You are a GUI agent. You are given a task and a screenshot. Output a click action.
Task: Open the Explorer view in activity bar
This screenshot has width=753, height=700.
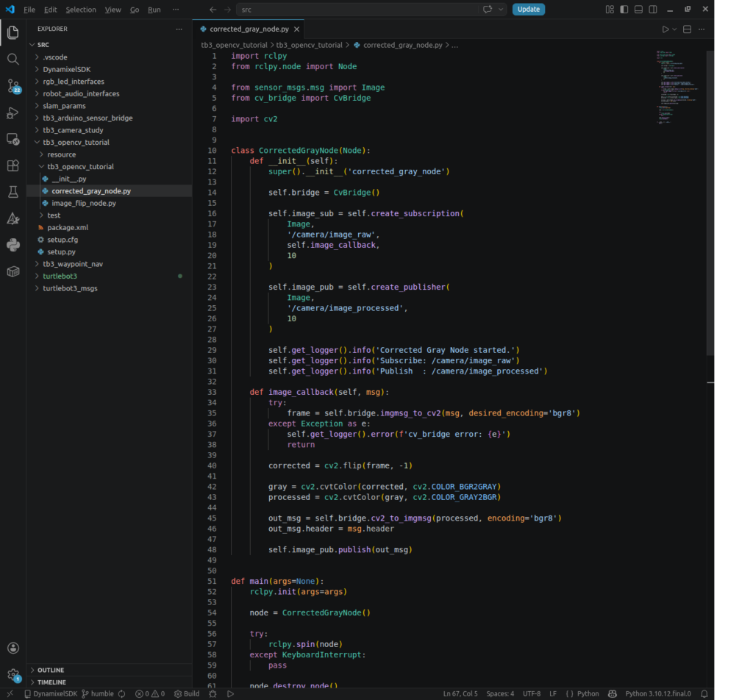(x=13, y=32)
